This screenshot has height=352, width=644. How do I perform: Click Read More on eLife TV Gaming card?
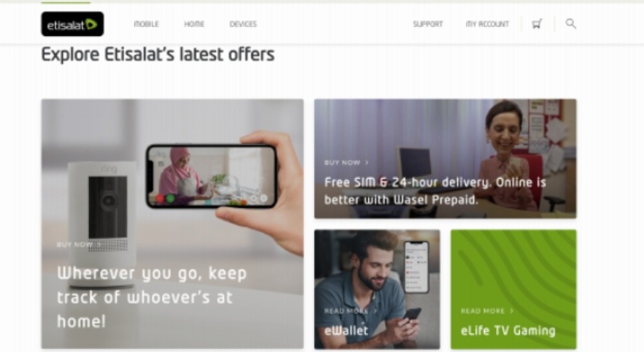(482, 311)
